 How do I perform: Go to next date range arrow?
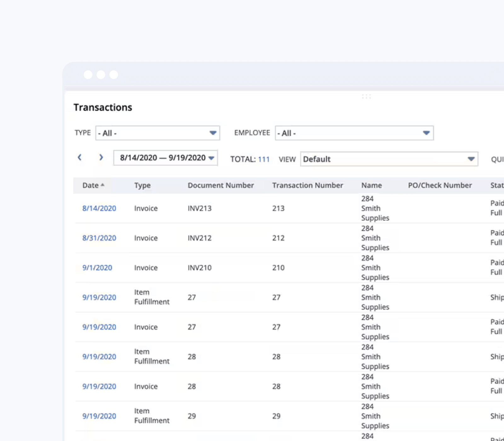coord(101,157)
